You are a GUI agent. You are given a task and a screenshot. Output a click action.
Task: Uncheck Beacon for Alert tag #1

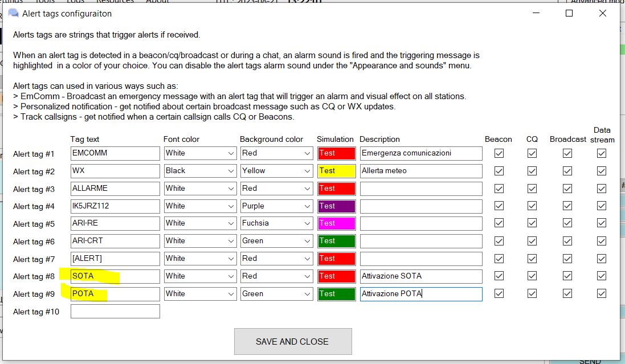(499, 153)
